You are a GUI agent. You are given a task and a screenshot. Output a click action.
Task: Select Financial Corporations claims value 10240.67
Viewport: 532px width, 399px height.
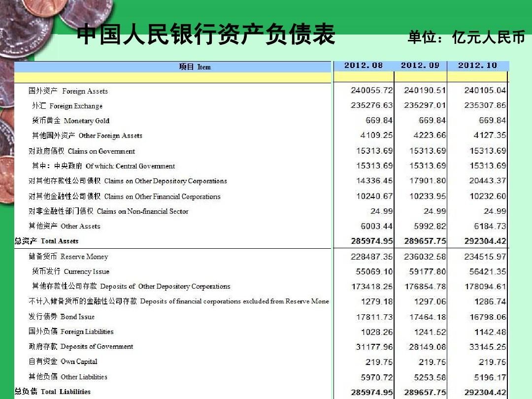[x=374, y=196]
